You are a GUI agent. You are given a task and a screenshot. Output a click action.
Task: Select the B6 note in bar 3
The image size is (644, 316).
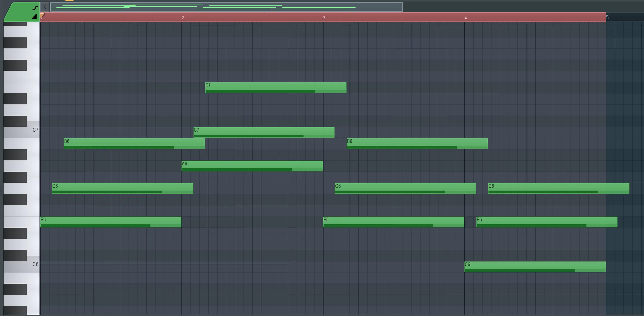point(417,143)
